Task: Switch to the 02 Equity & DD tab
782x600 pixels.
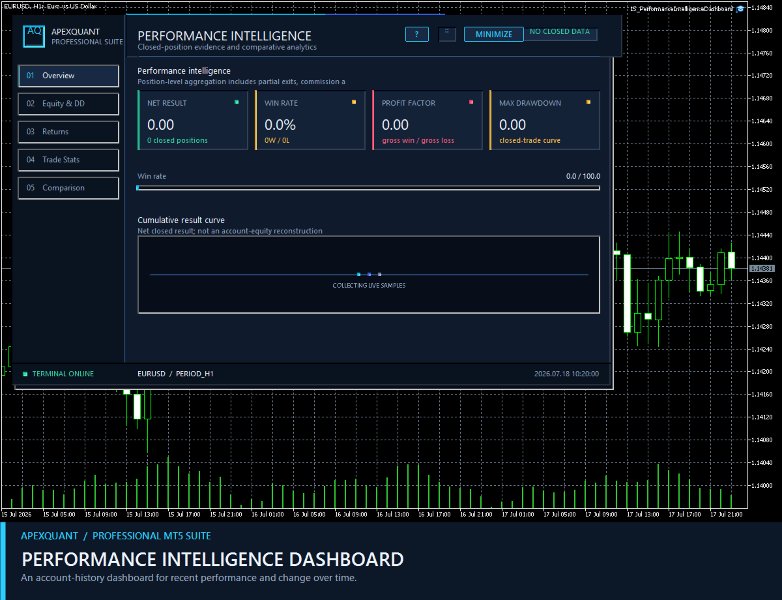Action: tap(68, 104)
